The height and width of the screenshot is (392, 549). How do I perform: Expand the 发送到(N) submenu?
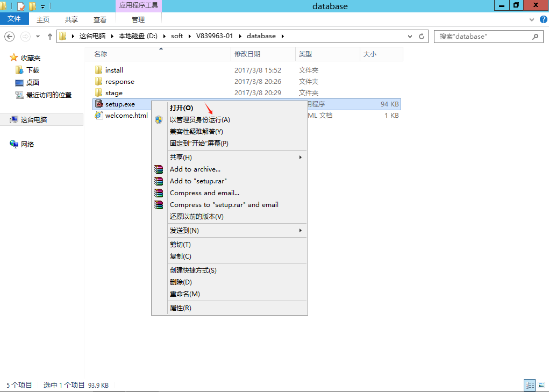(230, 231)
